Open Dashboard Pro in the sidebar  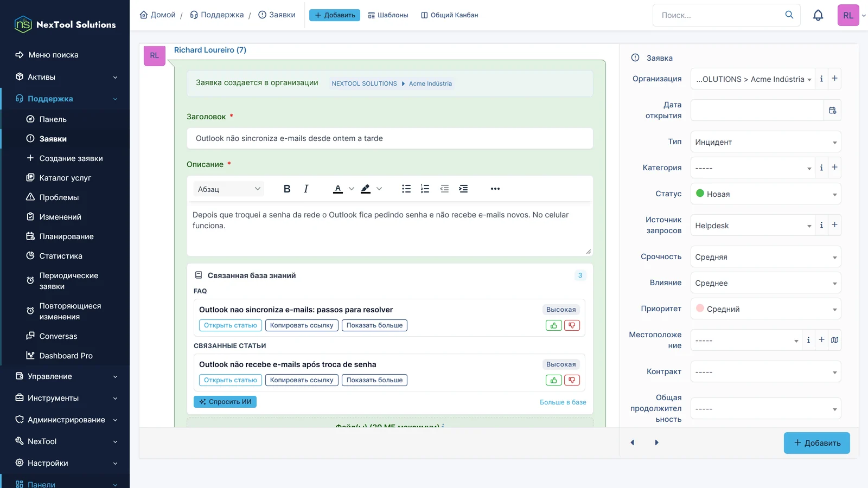(65, 356)
